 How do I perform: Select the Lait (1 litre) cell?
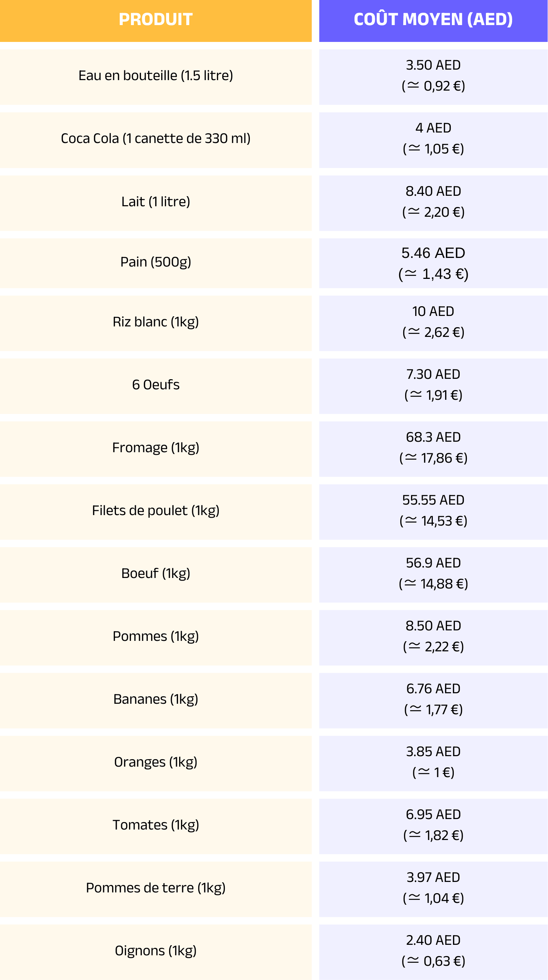[156, 202]
